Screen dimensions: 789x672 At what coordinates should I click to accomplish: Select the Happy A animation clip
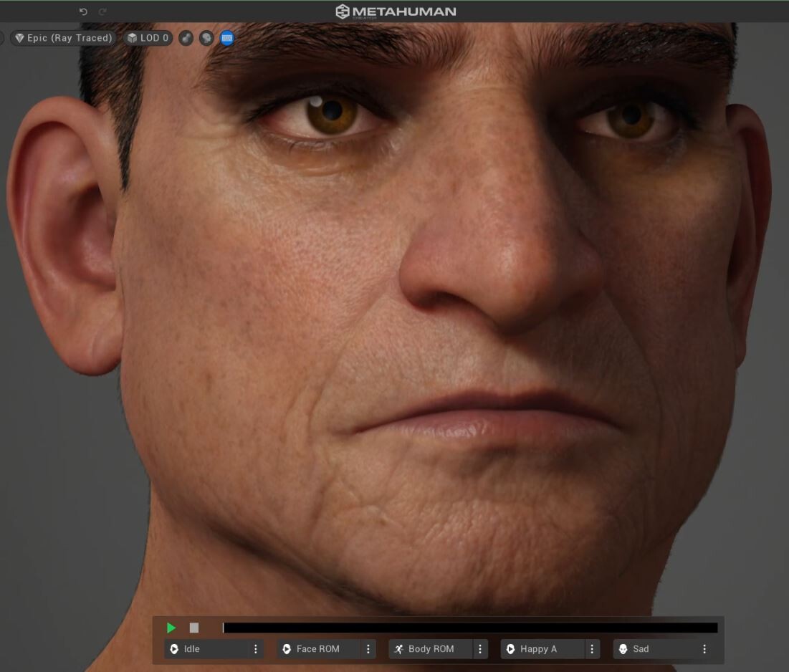click(x=541, y=649)
